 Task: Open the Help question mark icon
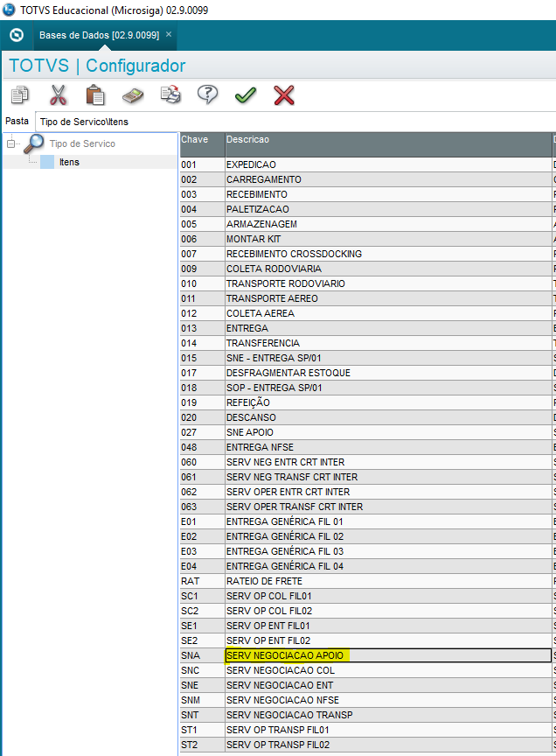pos(208,94)
